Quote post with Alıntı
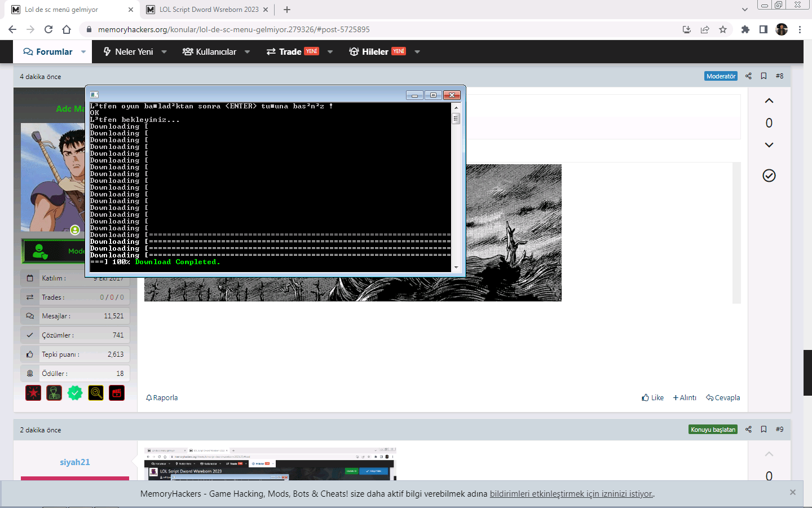 pyautogui.click(x=685, y=398)
